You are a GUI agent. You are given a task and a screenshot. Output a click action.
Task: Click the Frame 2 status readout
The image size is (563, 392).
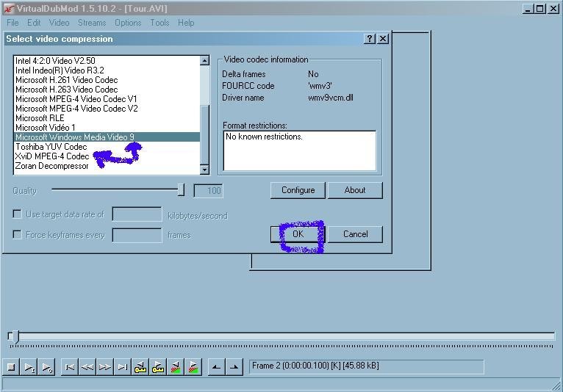pos(366,366)
